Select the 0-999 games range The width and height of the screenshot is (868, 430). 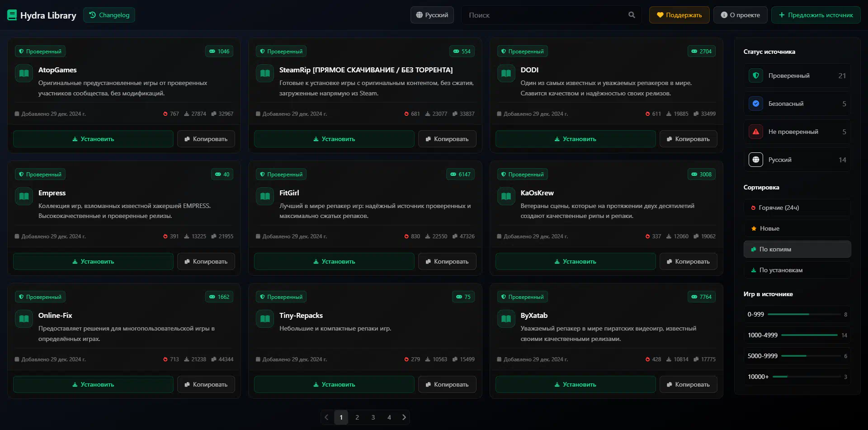pyautogui.click(x=797, y=314)
